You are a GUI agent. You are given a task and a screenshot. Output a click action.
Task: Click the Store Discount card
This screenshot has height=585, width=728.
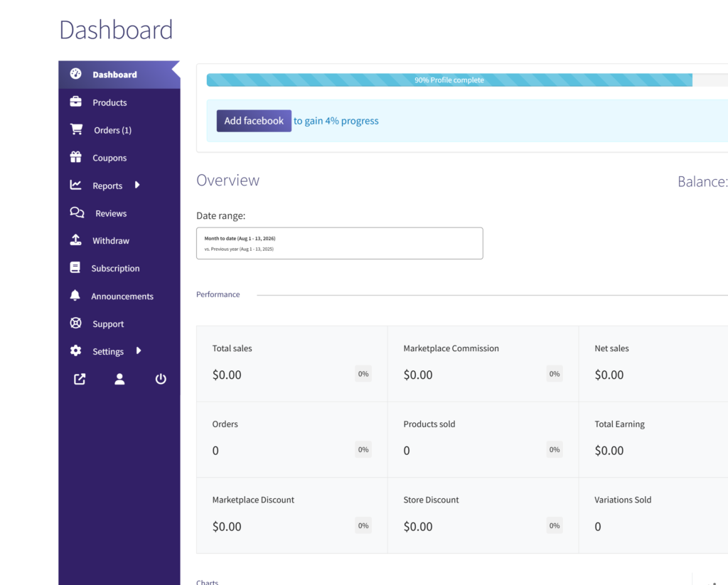(x=483, y=515)
